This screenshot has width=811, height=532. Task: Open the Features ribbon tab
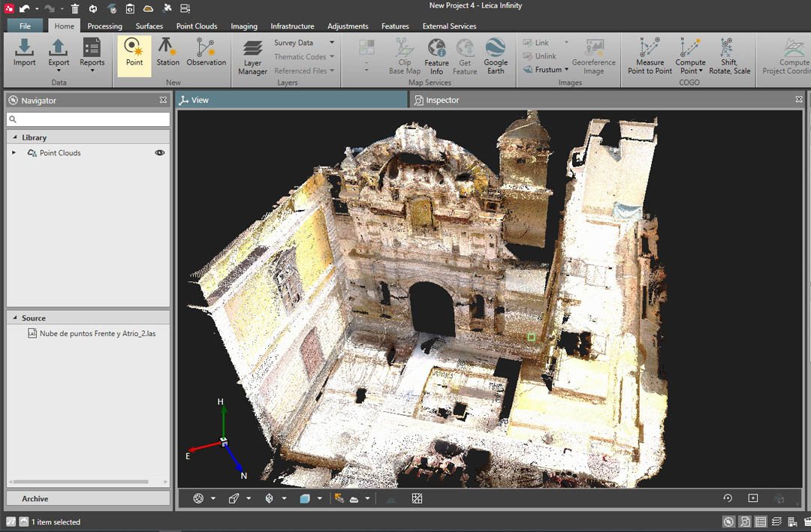[395, 26]
